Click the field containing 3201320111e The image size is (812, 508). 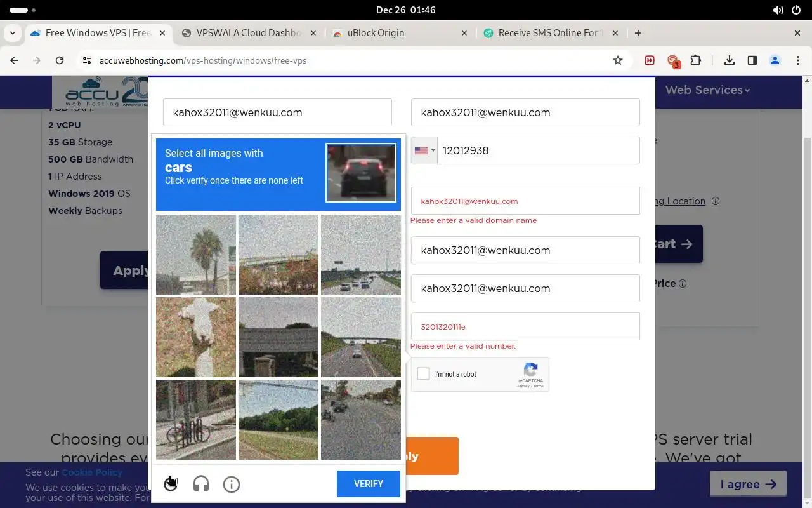point(525,326)
